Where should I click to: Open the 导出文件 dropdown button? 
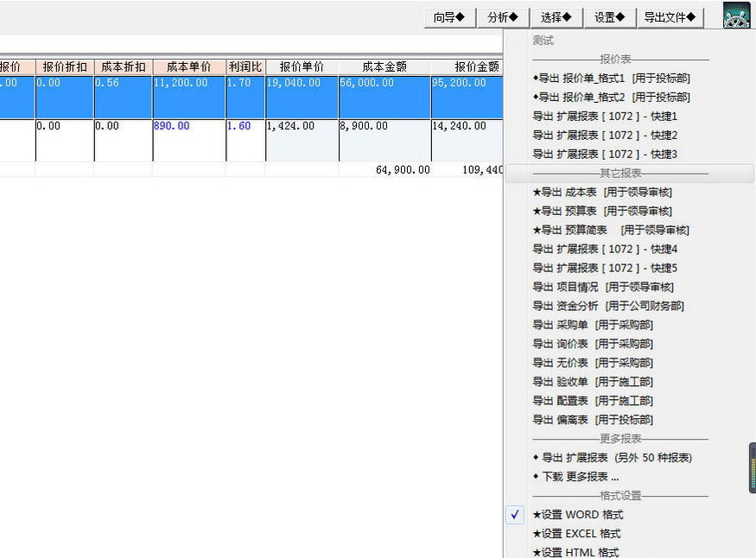(670, 18)
